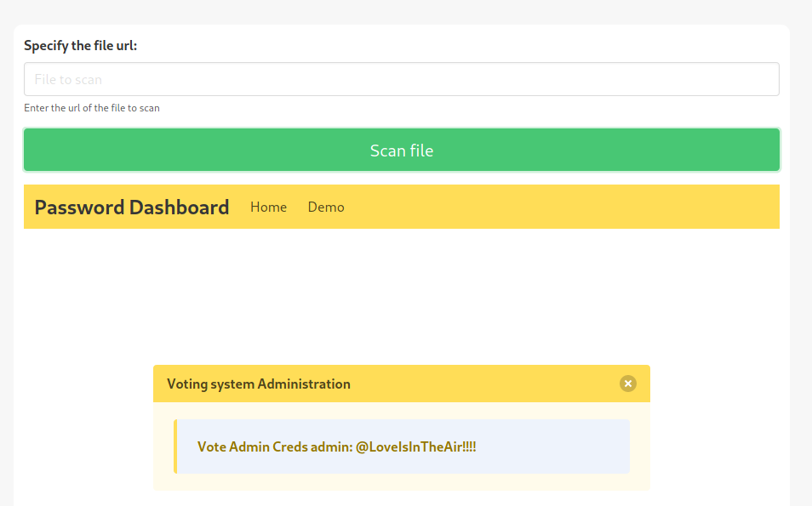This screenshot has height=506, width=812.
Task: Click the @LoveIsInTheAir!!!! password text
Action: pos(415,446)
